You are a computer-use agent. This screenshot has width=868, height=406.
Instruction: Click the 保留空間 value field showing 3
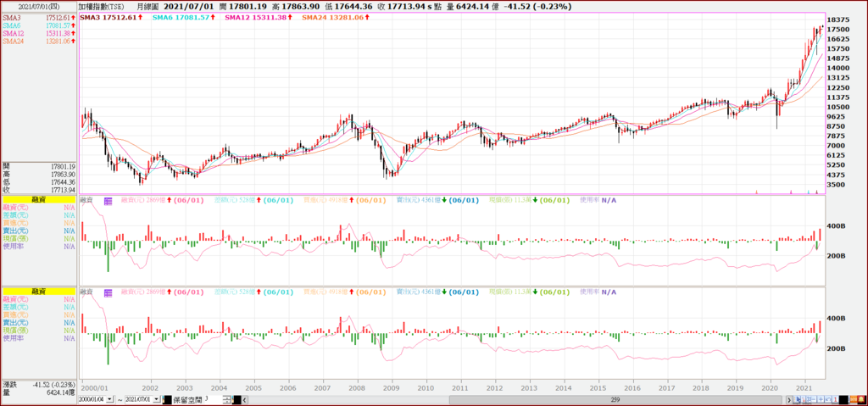pos(214,399)
